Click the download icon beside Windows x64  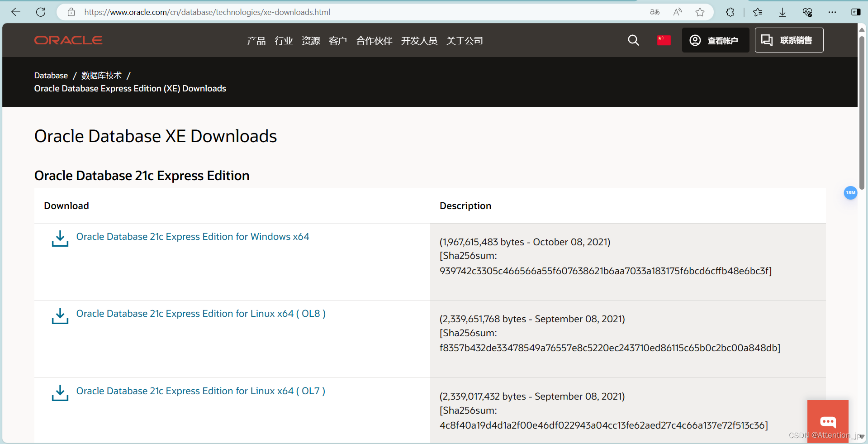click(x=60, y=239)
